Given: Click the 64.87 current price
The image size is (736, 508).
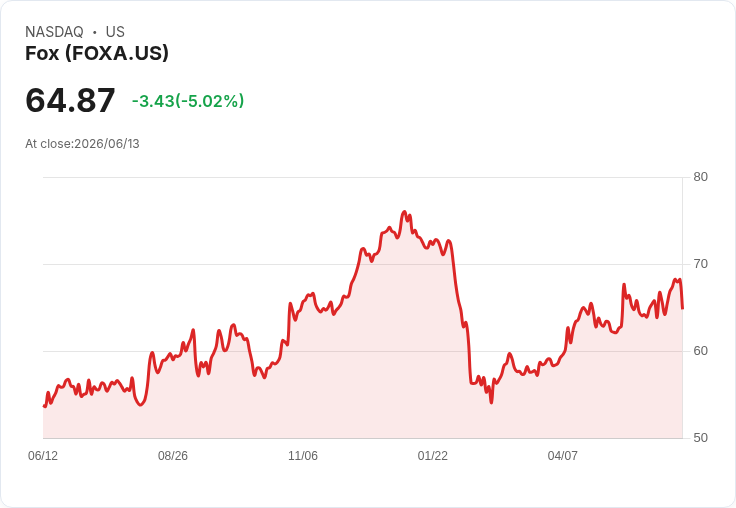Looking at the screenshot, I should coord(70,100).
